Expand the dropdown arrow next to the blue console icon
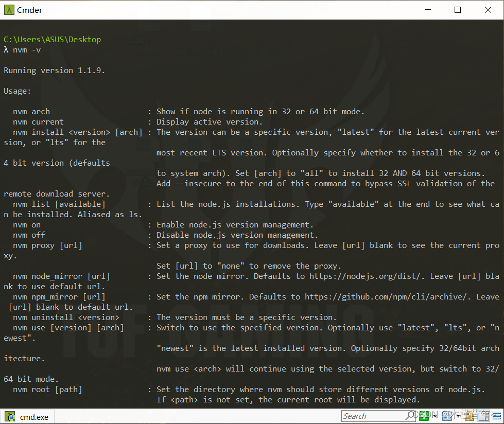504x424 pixels. [x=458, y=416]
